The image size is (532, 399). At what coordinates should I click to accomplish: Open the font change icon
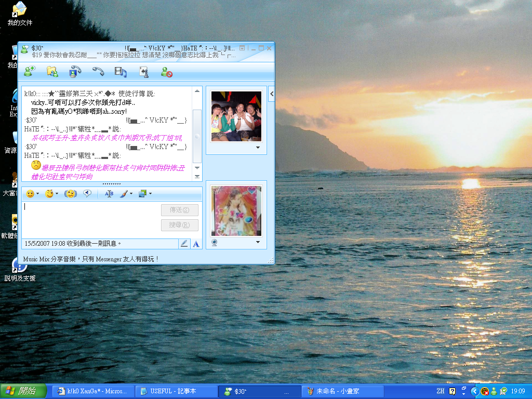click(109, 194)
